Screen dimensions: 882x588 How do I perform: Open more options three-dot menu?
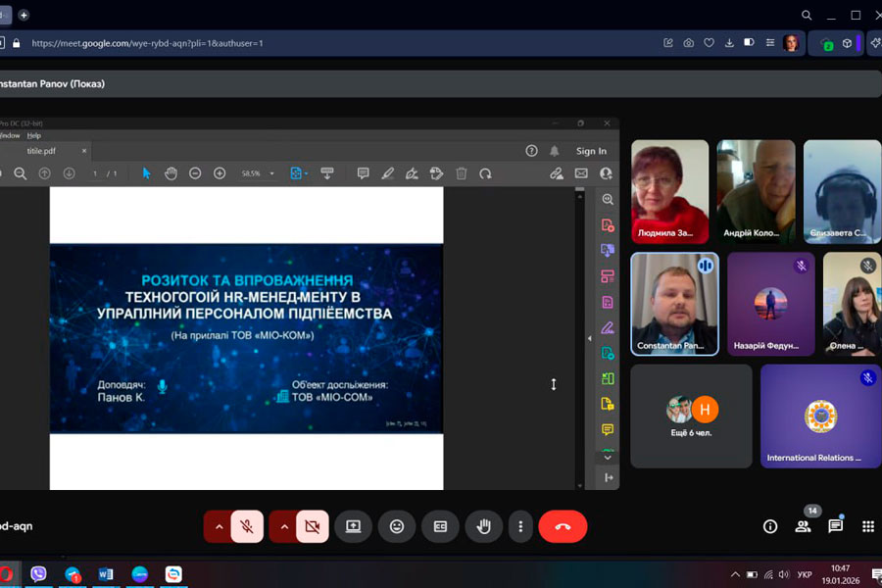[520, 526]
